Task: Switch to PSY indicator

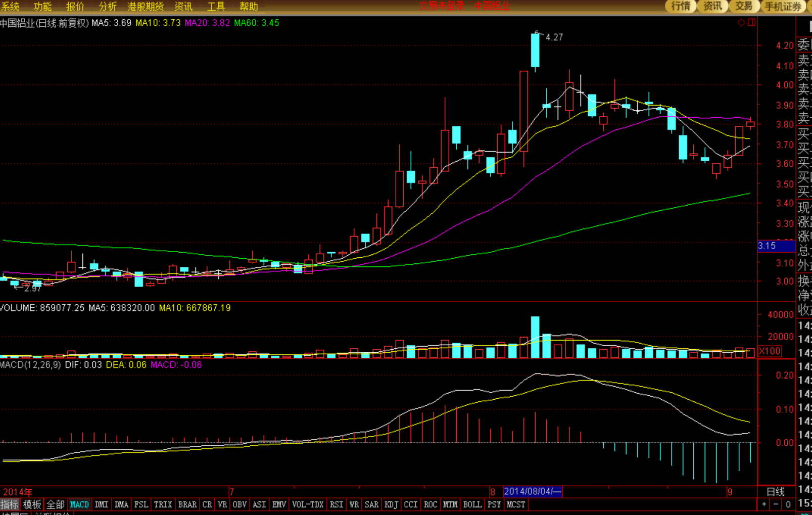Action: tap(494, 504)
